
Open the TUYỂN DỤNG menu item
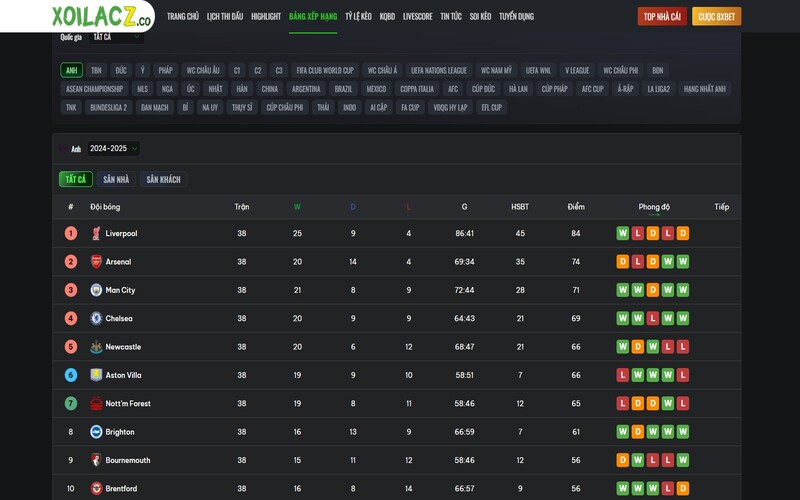tap(516, 16)
